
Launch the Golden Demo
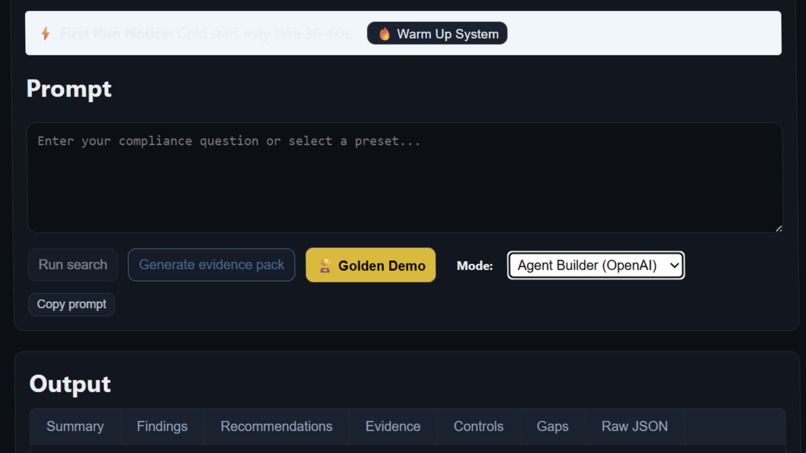tap(371, 265)
